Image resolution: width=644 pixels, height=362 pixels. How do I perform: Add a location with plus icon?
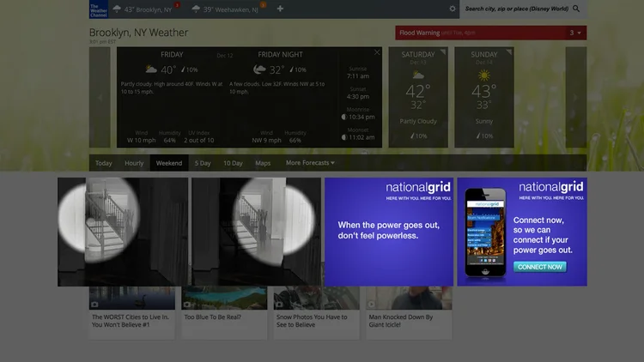click(280, 9)
